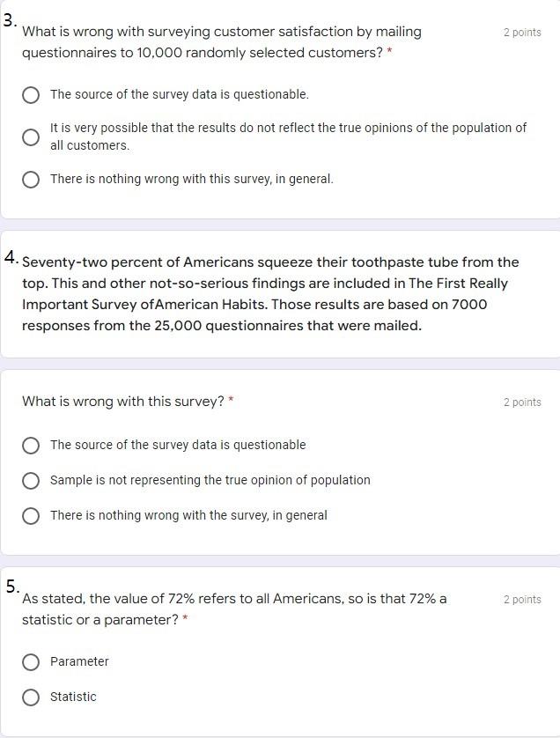Select 'The source of the survey data is questionable.' in question 3
The image size is (560, 738).
pyautogui.click(x=31, y=95)
